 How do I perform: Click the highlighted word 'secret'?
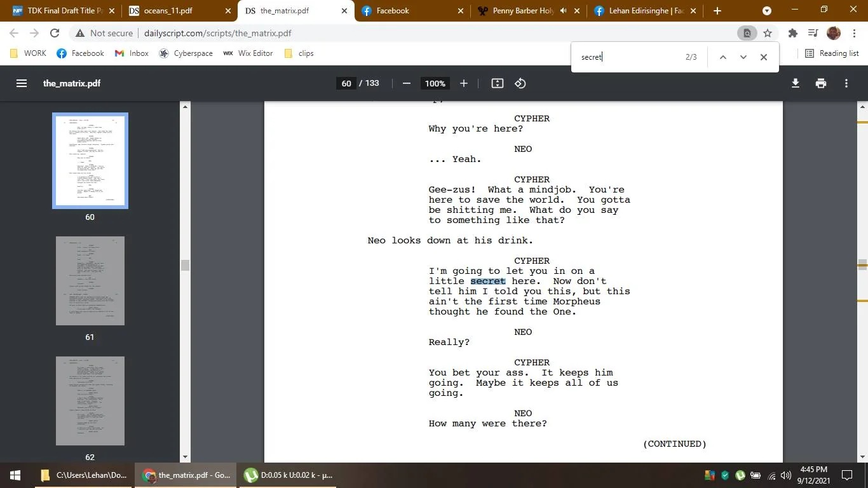488,281
